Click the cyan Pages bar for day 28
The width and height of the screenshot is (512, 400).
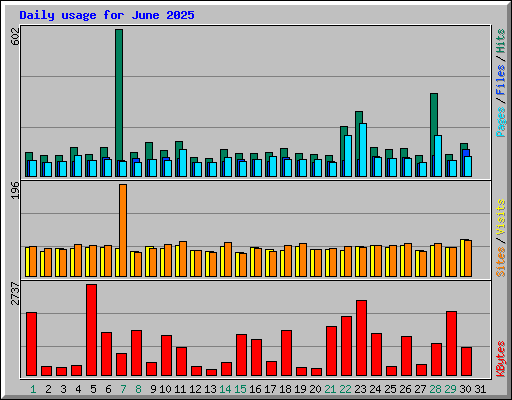(x=438, y=156)
